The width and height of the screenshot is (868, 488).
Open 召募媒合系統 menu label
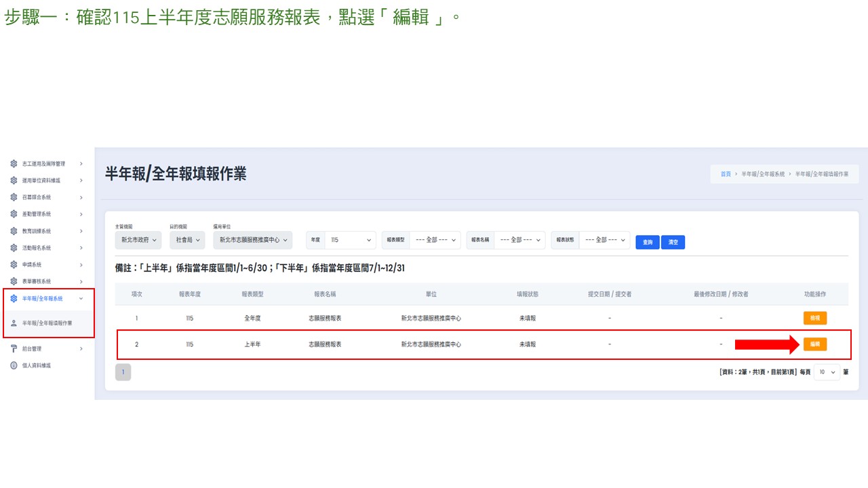pyautogui.click(x=37, y=197)
